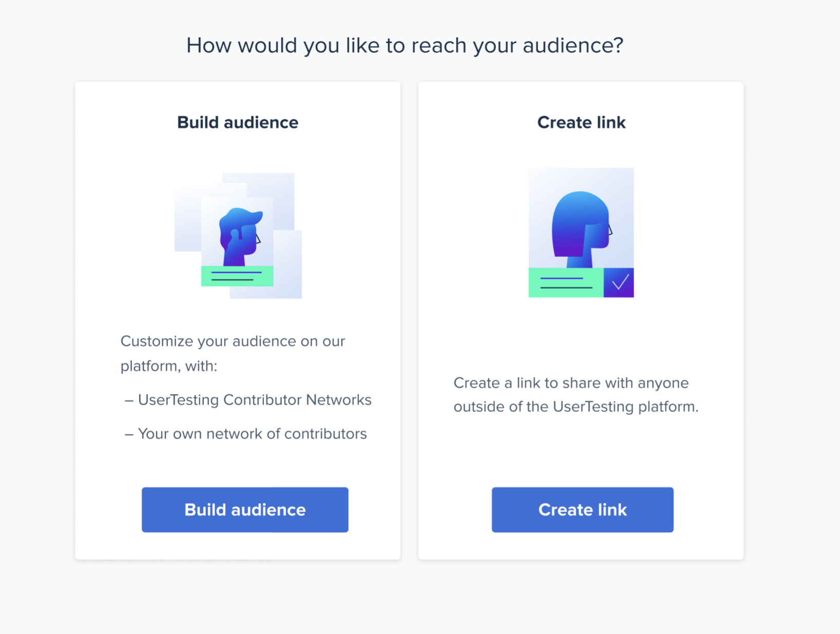Click the Create link button

(x=582, y=510)
